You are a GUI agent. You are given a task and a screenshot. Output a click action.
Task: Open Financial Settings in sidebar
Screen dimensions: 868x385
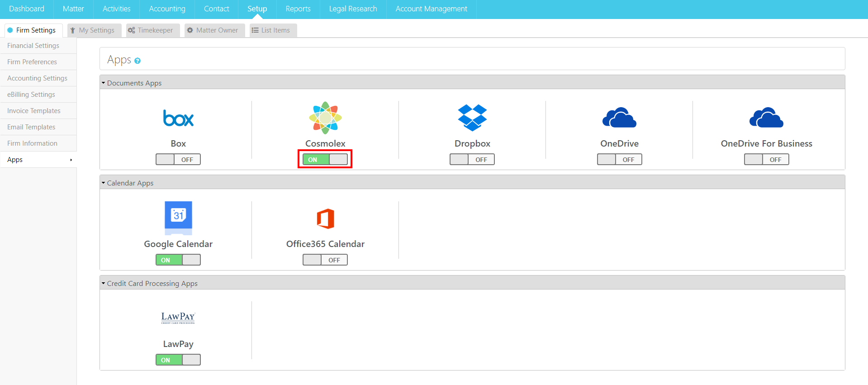[x=38, y=46]
